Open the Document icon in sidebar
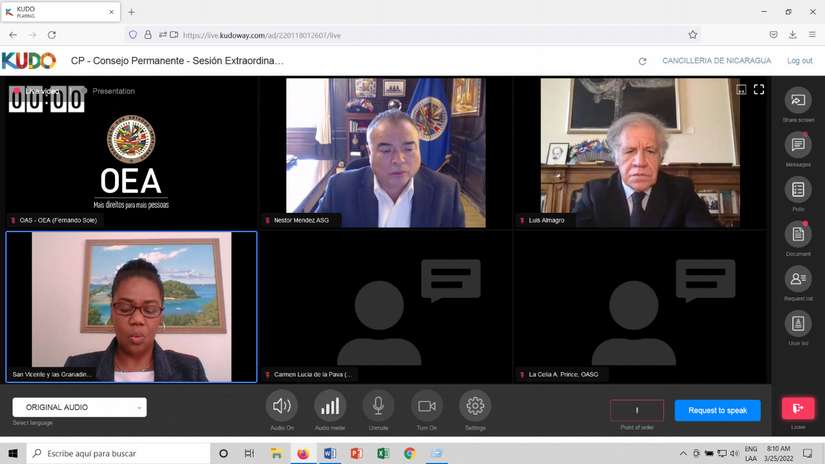 798,234
